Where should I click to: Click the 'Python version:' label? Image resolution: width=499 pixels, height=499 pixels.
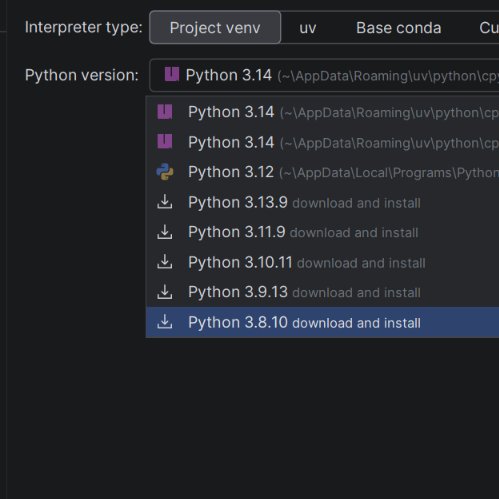point(82,75)
